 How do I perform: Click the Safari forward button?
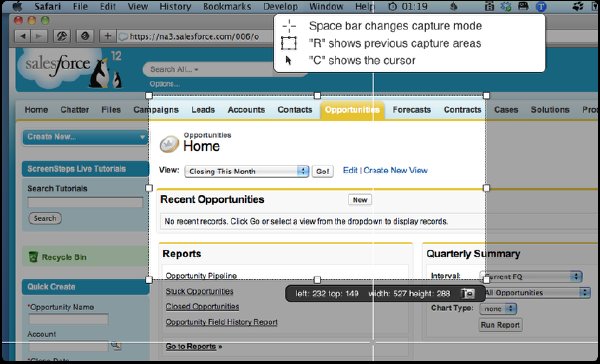tap(39, 36)
